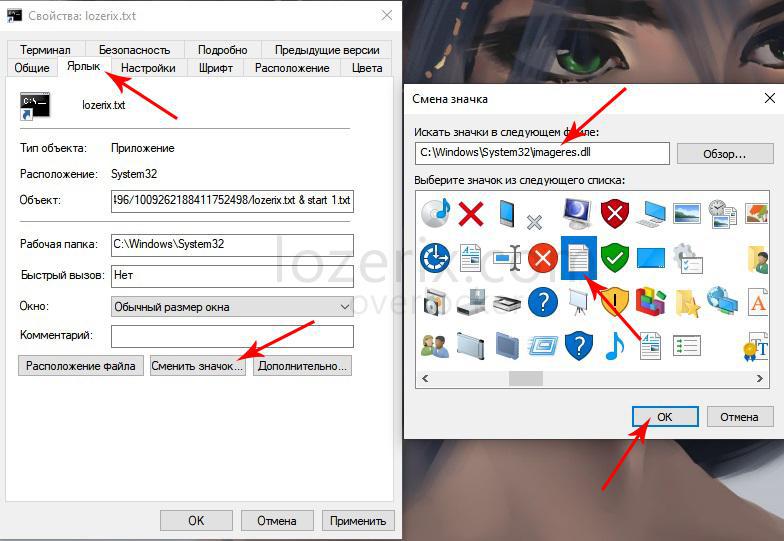The width and height of the screenshot is (784, 541).
Task: Focus the Комментарий text field
Action: tap(232, 336)
